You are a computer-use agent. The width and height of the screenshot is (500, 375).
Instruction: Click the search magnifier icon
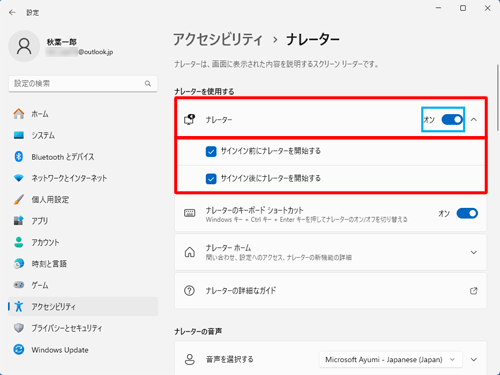pyautogui.click(x=148, y=83)
